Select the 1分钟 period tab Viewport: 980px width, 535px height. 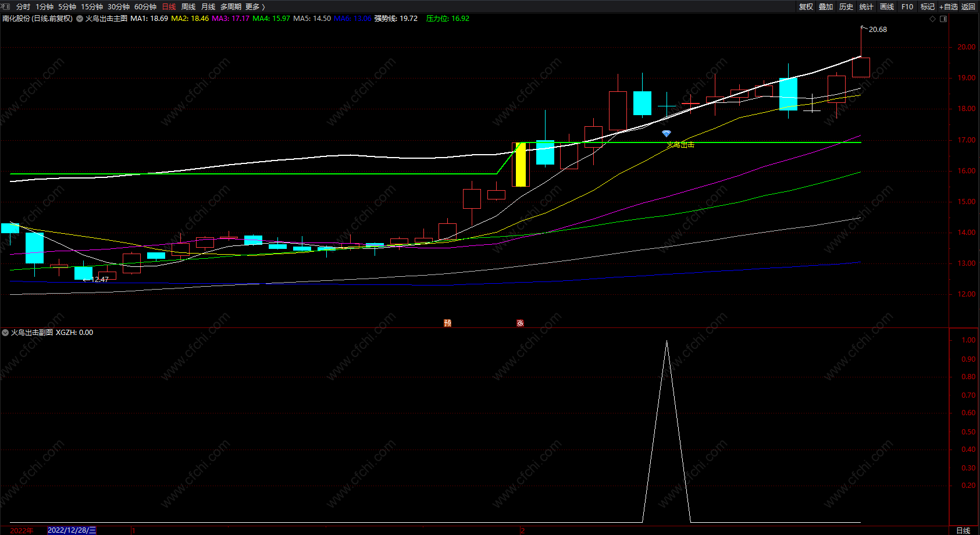(44, 7)
